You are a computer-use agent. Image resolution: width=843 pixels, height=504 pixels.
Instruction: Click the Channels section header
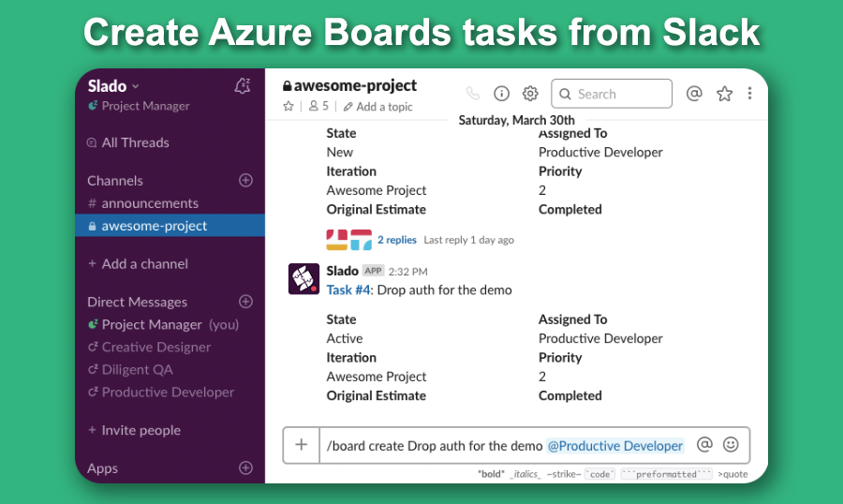115,181
